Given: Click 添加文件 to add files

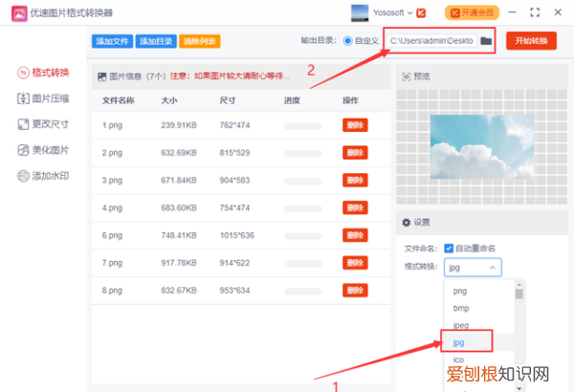Looking at the screenshot, I should click(x=112, y=41).
